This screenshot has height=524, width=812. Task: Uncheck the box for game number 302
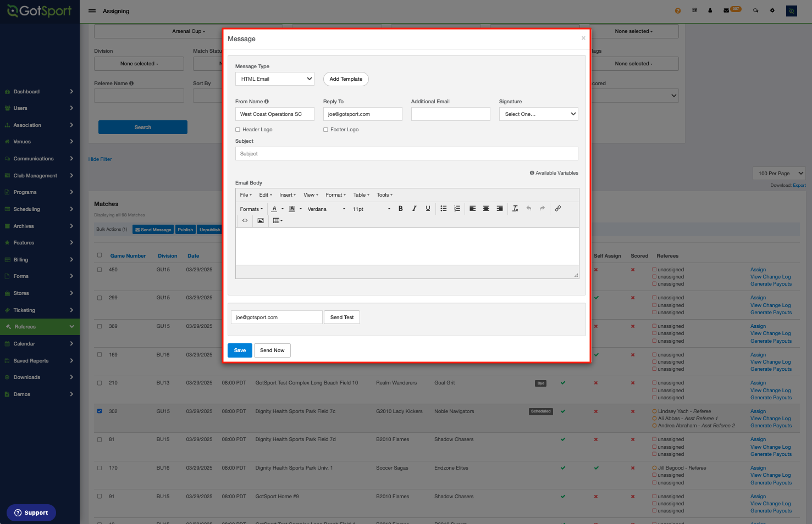(100, 411)
